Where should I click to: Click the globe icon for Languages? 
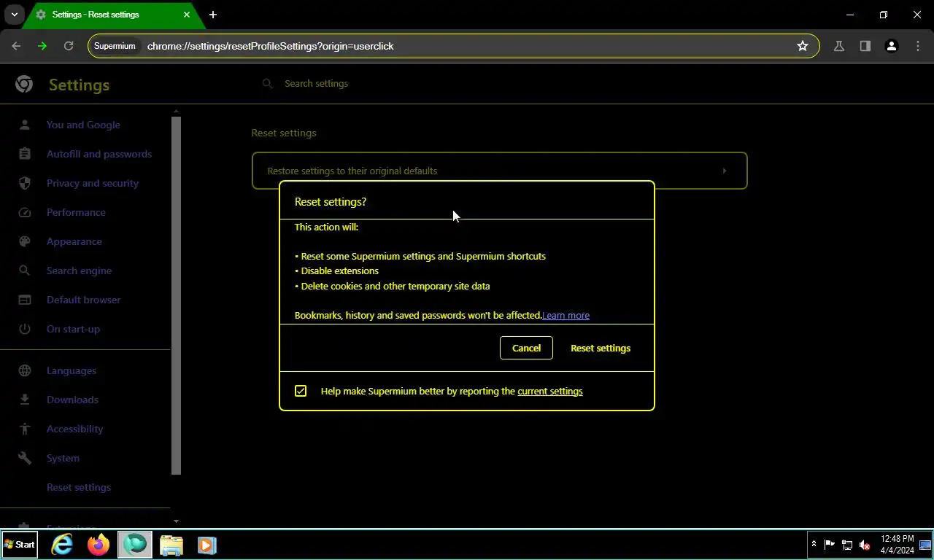coord(25,370)
